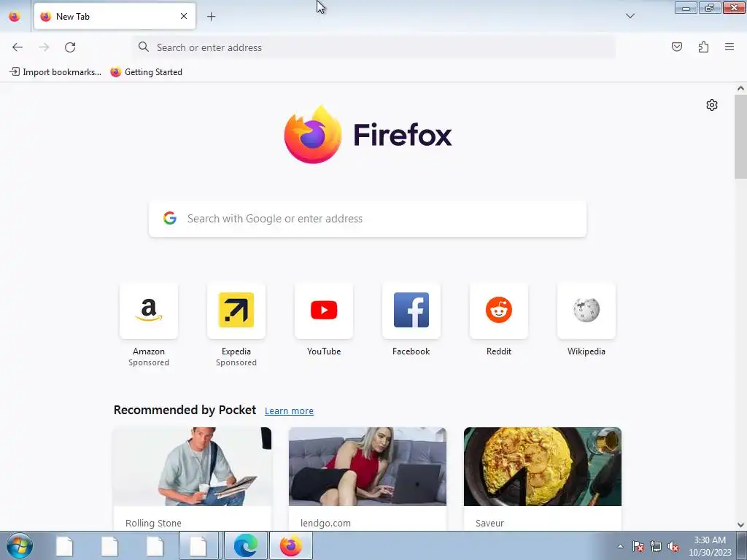Click the Search with Google box
Screen dimensions: 747x560
tap(368, 219)
